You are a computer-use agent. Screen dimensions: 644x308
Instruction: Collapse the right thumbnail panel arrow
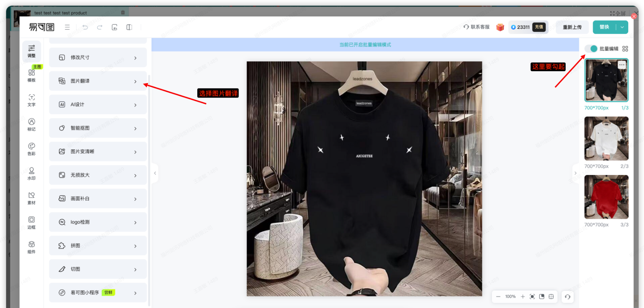click(576, 173)
